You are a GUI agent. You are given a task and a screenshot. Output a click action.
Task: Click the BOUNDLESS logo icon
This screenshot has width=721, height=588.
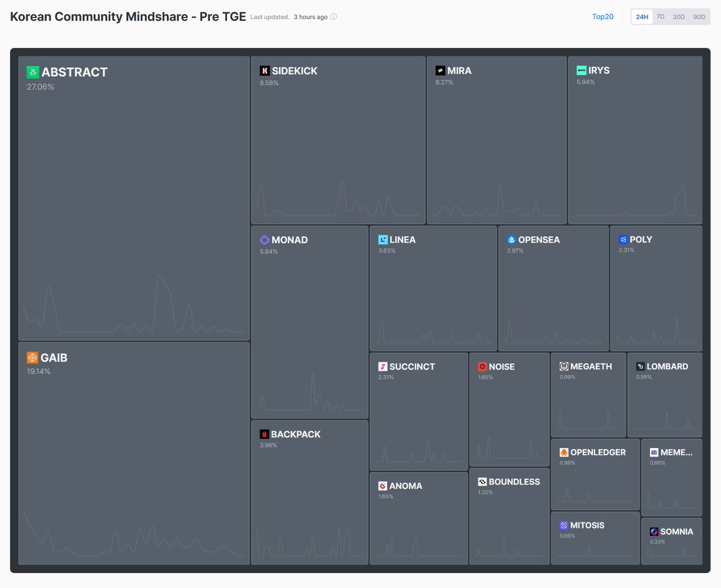click(482, 482)
